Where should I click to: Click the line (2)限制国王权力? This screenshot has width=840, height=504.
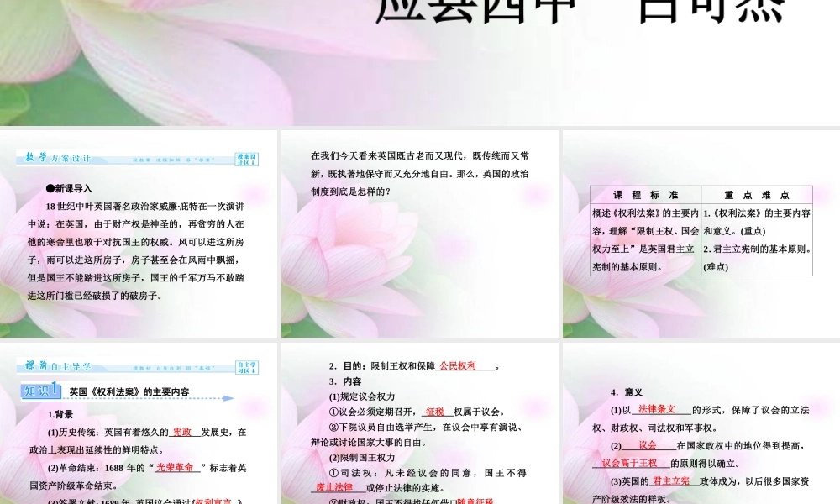(x=361, y=458)
